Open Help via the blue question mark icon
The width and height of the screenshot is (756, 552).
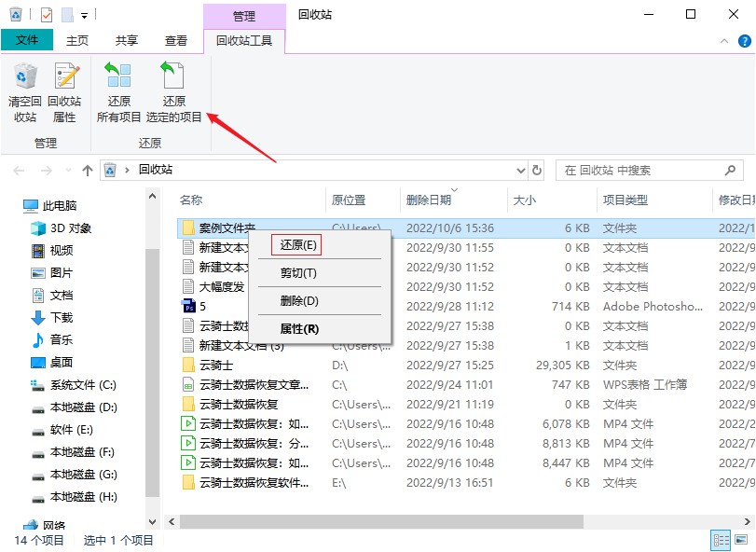tap(743, 41)
